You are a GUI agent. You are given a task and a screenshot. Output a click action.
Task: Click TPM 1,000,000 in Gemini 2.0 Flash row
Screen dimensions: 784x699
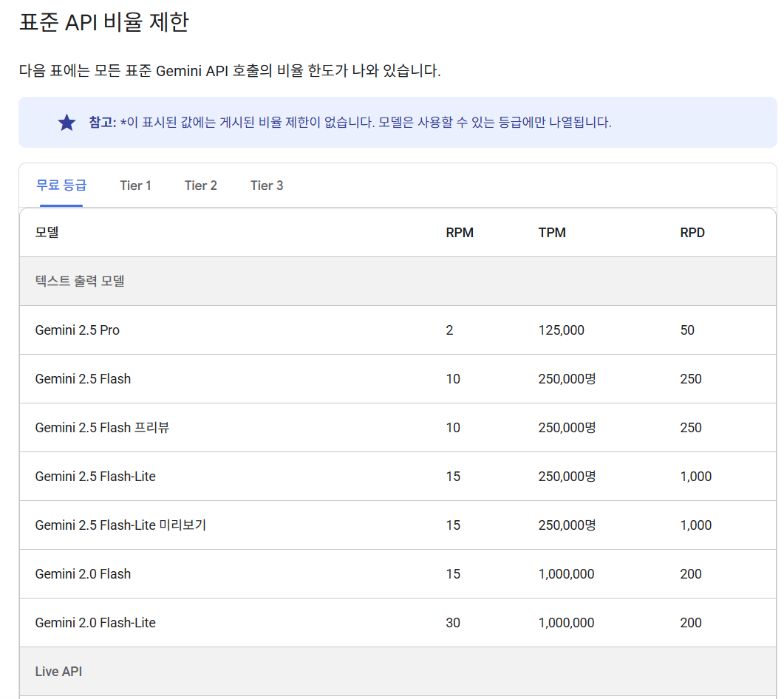566,574
